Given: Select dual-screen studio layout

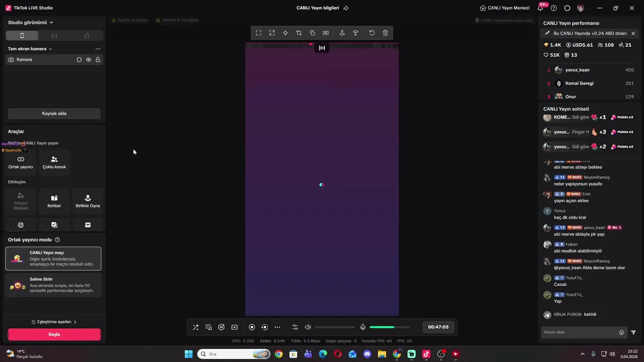Looking at the screenshot, I should (87, 36).
